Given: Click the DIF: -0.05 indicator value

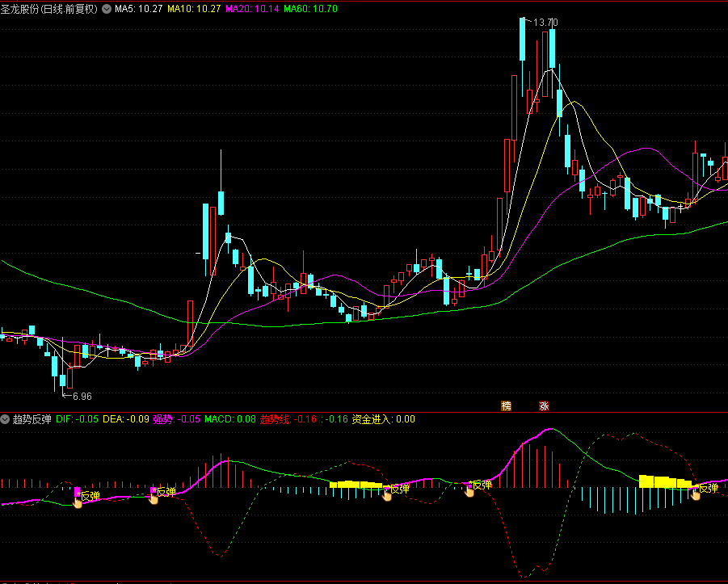Looking at the screenshot, I should 77,419.
